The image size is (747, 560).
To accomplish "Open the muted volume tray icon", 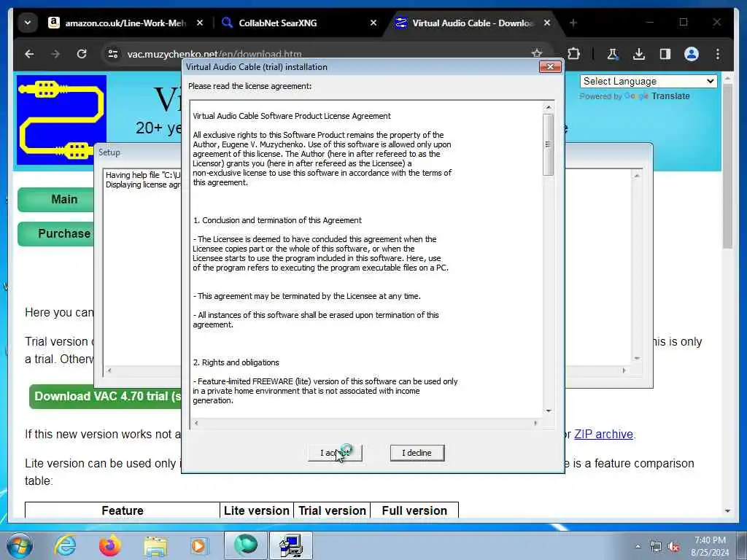I will 673,547.
